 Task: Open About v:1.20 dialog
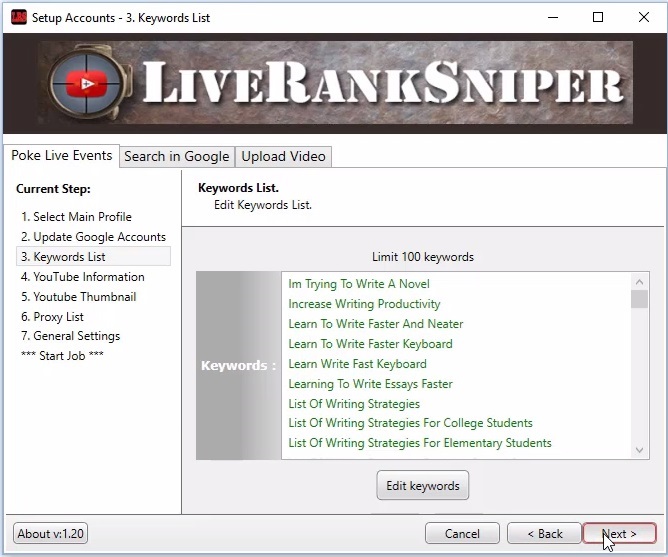pyautogui.click(x=51, y=534)
